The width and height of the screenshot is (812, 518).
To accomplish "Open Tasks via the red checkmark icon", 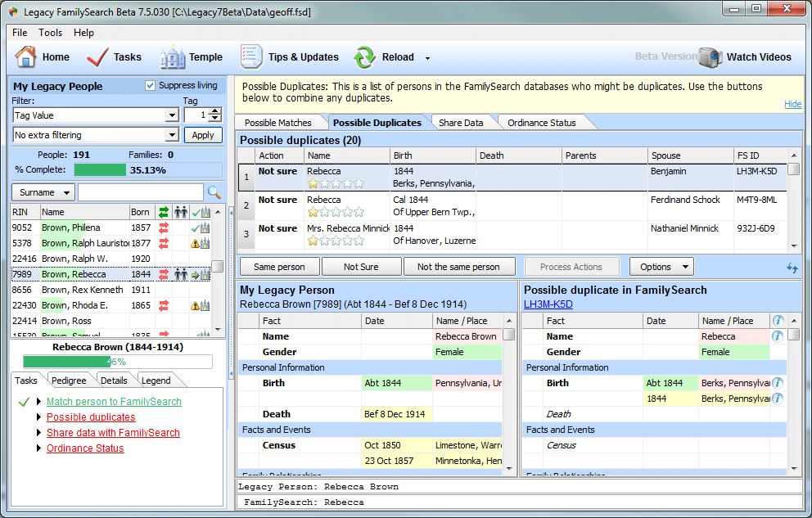I will click(97, 57).
